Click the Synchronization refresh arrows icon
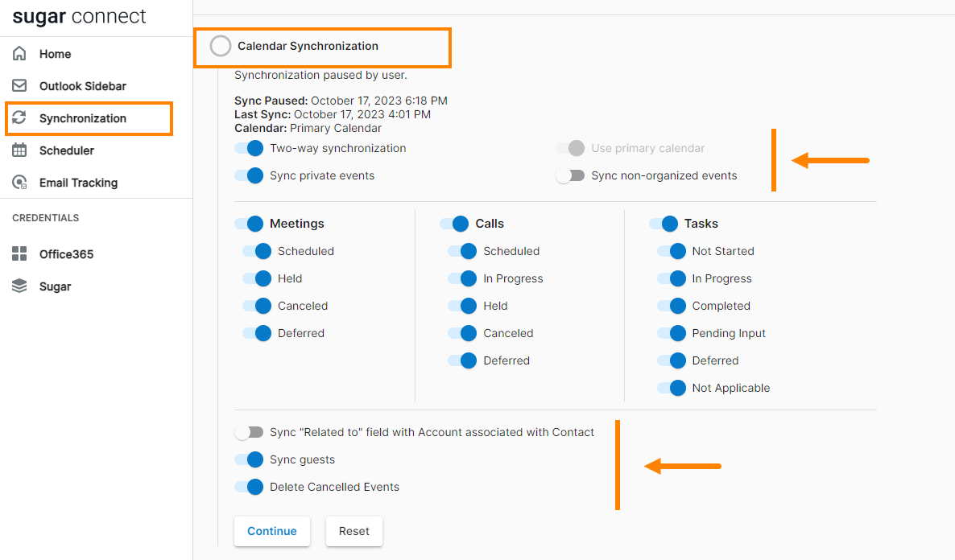Screen dimensions: 955x560 [19, 118]
